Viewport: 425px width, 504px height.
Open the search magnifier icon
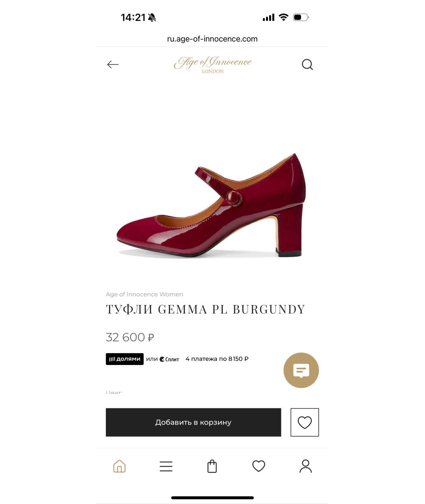pyautogui.click(x=307, y=65)
